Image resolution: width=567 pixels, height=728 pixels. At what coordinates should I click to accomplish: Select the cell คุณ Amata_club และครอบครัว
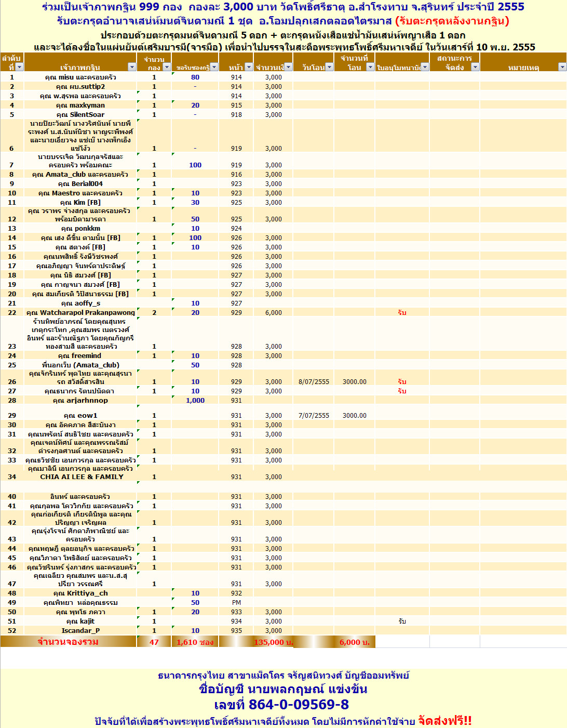coord(80,175)
